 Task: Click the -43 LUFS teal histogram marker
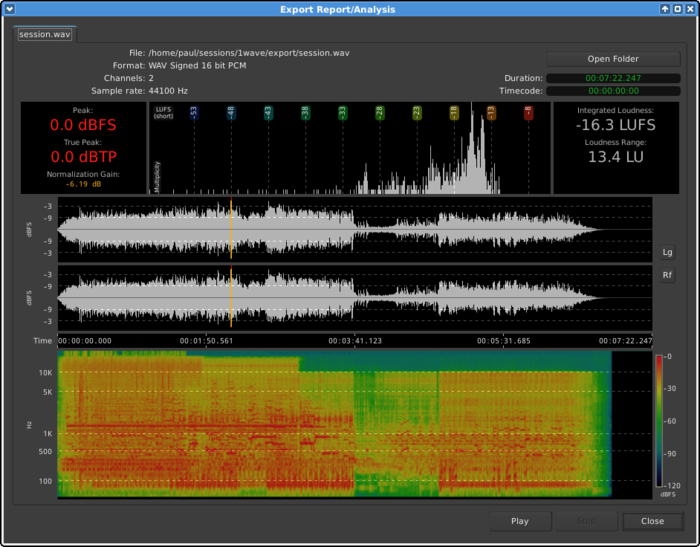click(x=268, y=113)
